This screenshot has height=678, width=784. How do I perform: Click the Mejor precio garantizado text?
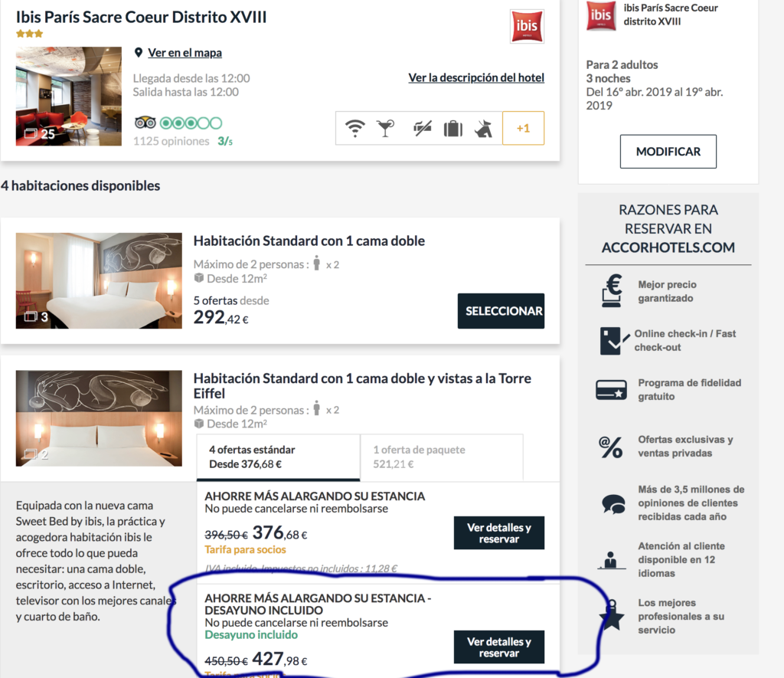tap(667, 291)
